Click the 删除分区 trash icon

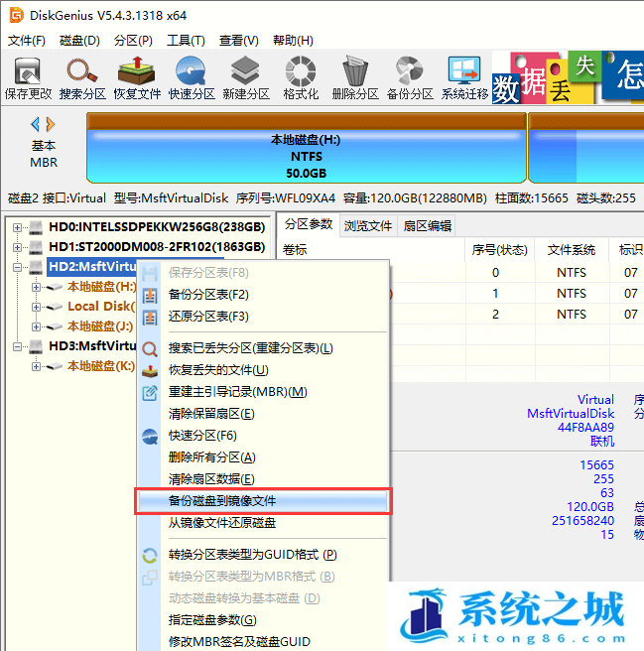(355, 71)
